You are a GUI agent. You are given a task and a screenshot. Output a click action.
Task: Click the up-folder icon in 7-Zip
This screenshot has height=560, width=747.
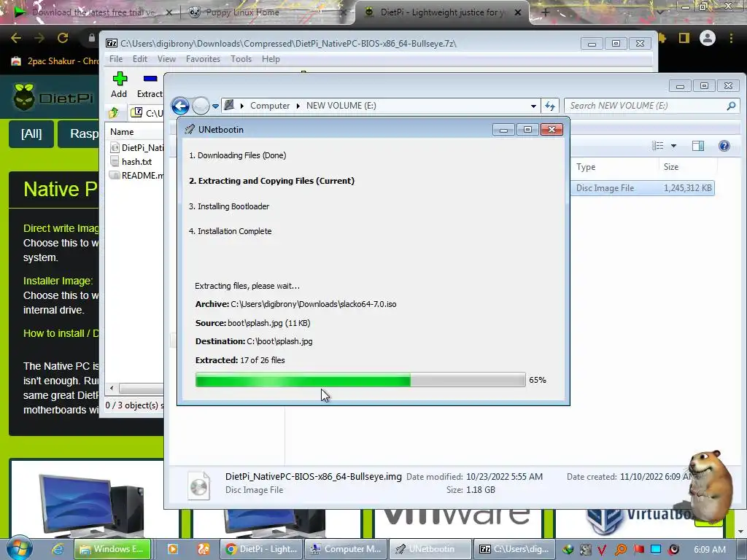click(x=114, y=113)
